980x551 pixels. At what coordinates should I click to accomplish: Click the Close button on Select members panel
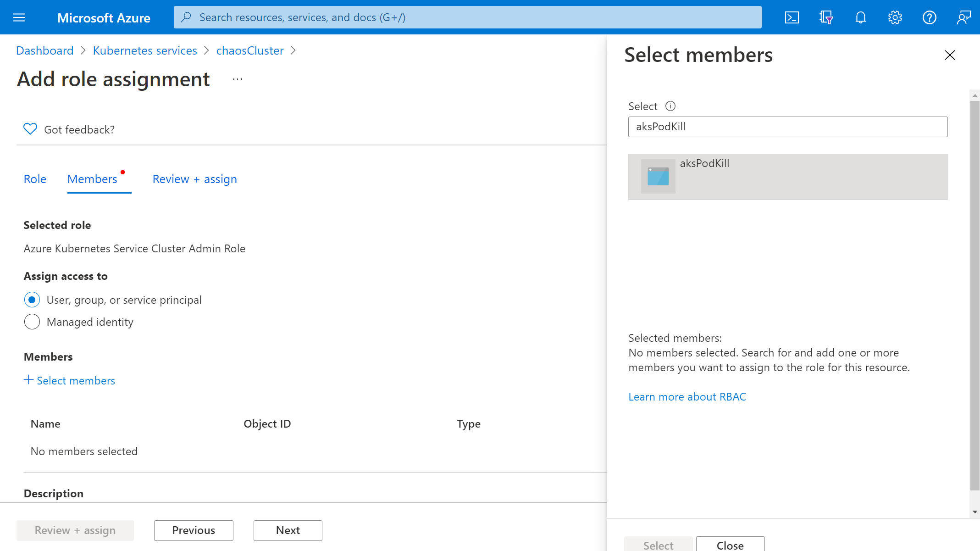point(730,545)
